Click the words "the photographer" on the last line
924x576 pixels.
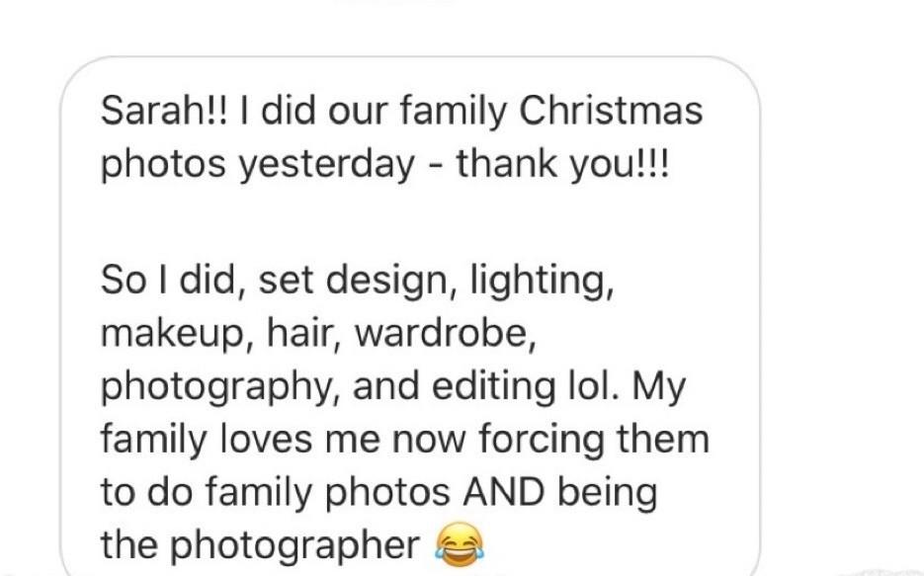(260, 545)
